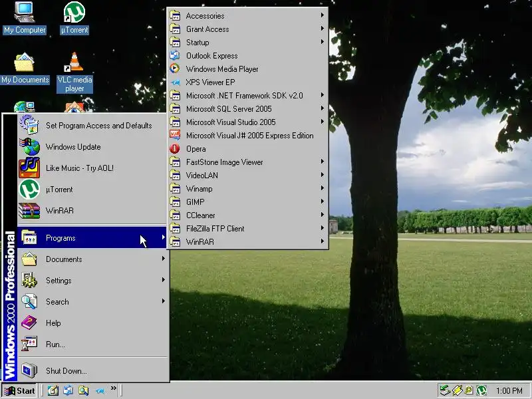Click the XPS Viewer EP icon
Screen dimensions: 532x399
tap(175, 82)
